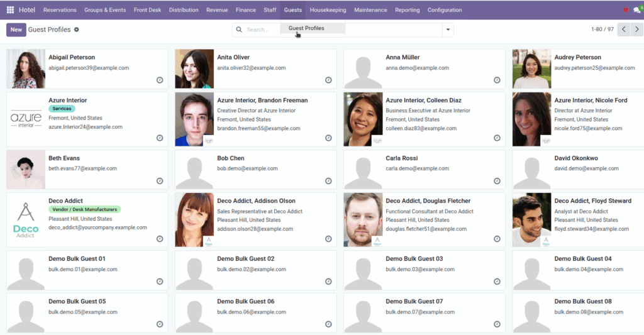Open the Configuration menu
Viewport: 644px width, 335px height.
pyautogui.click(x=445, y=10)
